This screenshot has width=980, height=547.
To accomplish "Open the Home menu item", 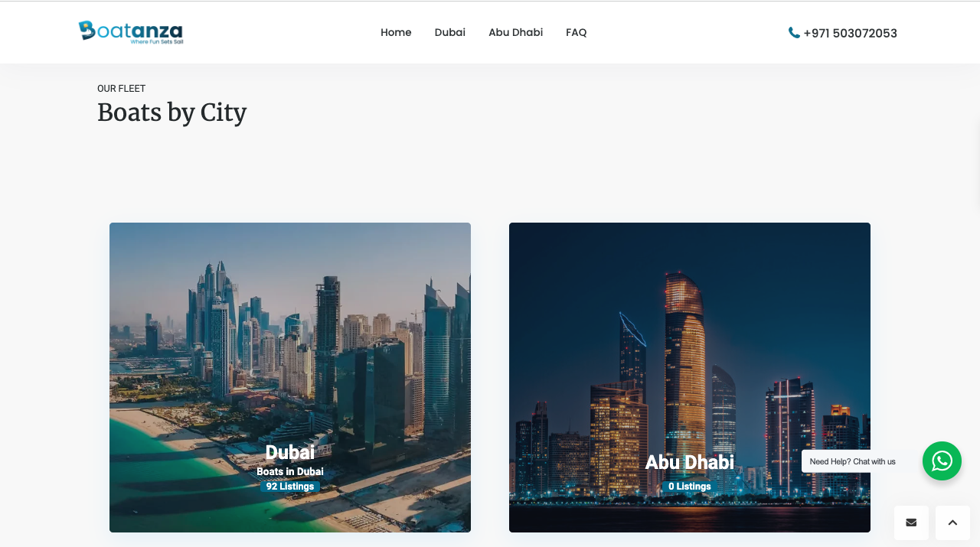I will click(396, 32).
